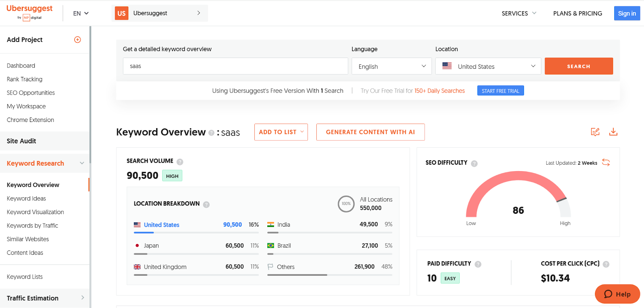Open the EN language dropdown
The image size is (644, 308).
tap(80, 13)
